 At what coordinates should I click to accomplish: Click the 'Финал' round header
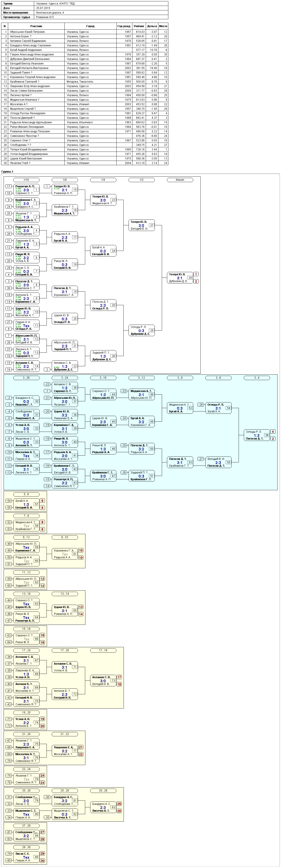(180, 180)
